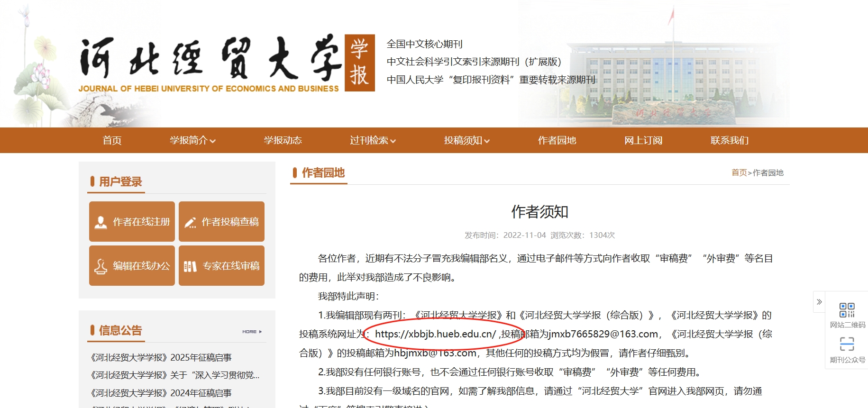Open the 2024年征稿启事 announcement
The image size is (868, 408).
pyautogui.click(x=161, y=393)
